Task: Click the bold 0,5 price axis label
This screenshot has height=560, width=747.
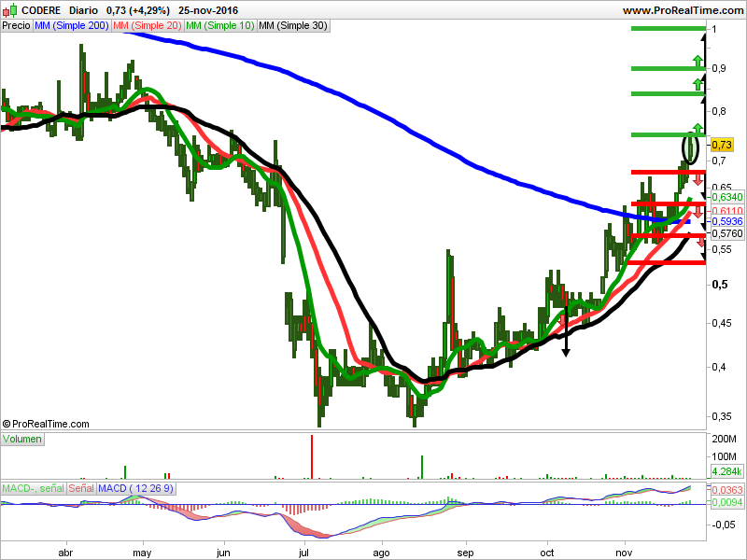Action: (x=720, y=285)
